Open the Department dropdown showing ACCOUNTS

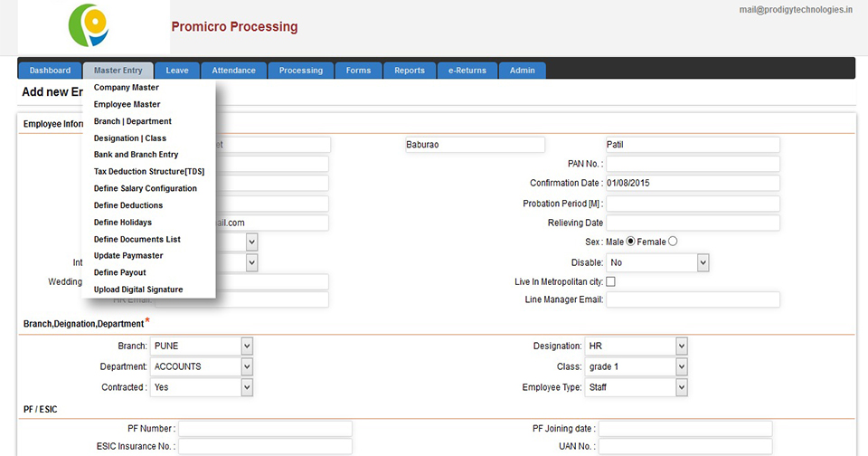pyautogui.click(x=202, y=366)
